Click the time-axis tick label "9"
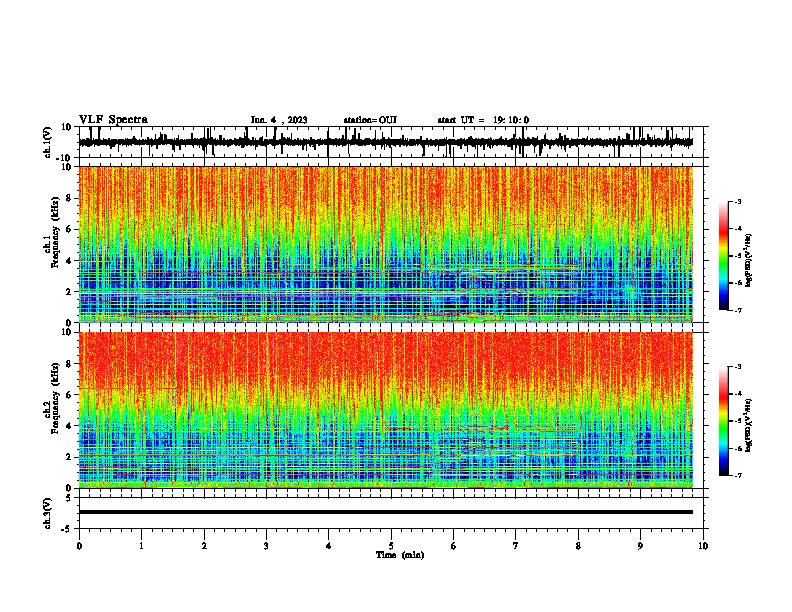Image resolution: width=792 pixels, height=612 pixels. point(640,546)
